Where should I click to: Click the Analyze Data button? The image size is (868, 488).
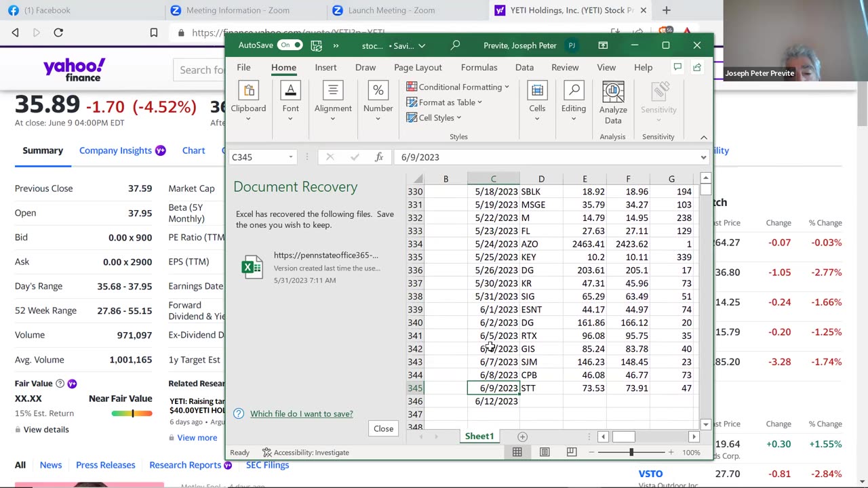[x=613, y=103]
